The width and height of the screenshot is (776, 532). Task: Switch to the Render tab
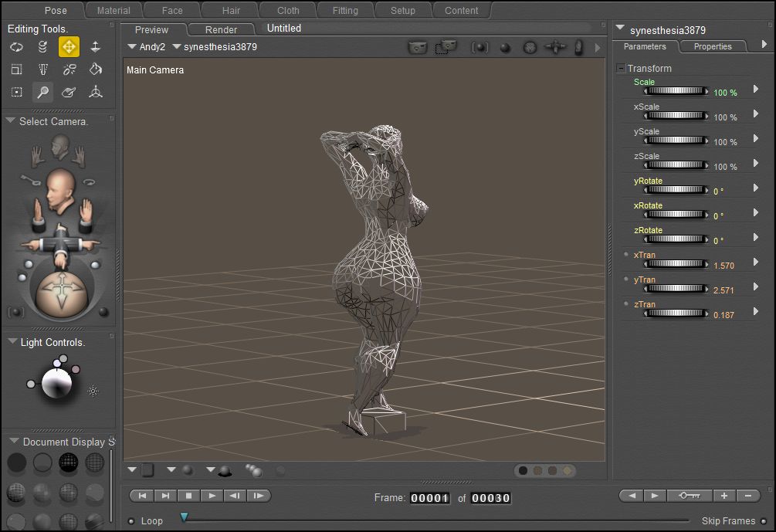[x=222, y=29]
